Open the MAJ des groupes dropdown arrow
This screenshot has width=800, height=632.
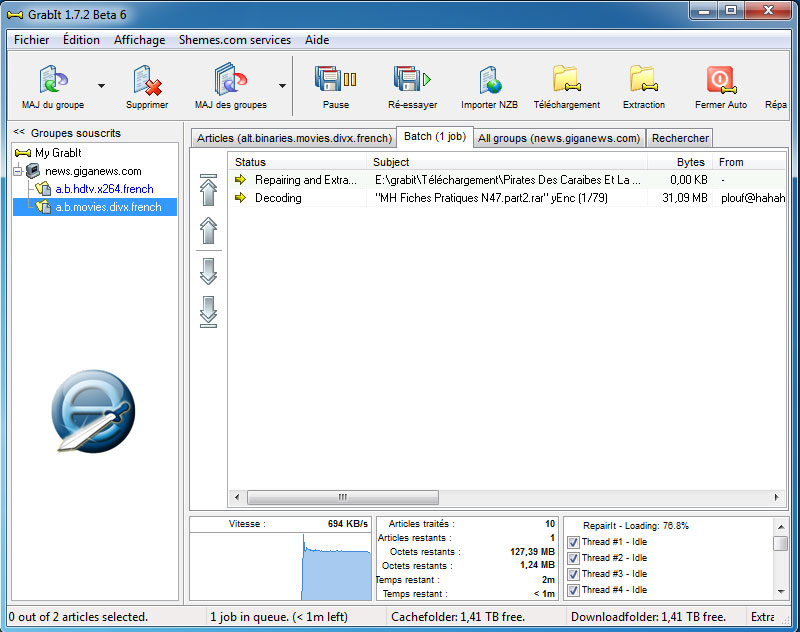pos(282,86)
